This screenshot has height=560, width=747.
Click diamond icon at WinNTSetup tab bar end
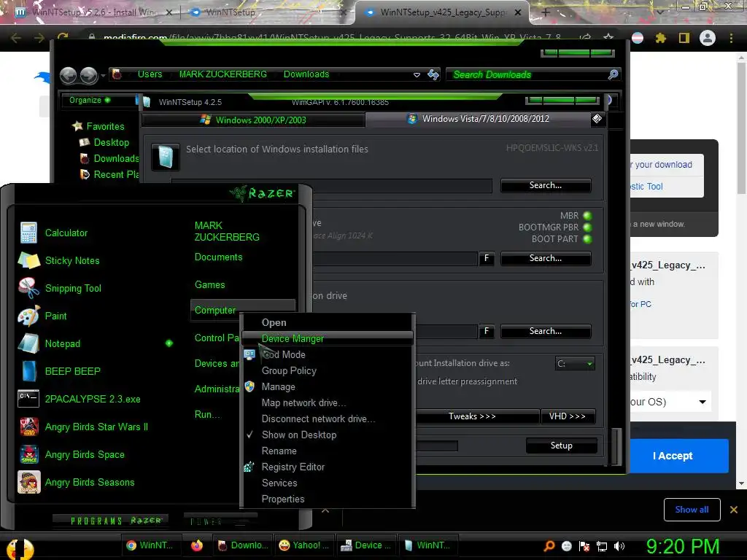(x=597, y=119)
